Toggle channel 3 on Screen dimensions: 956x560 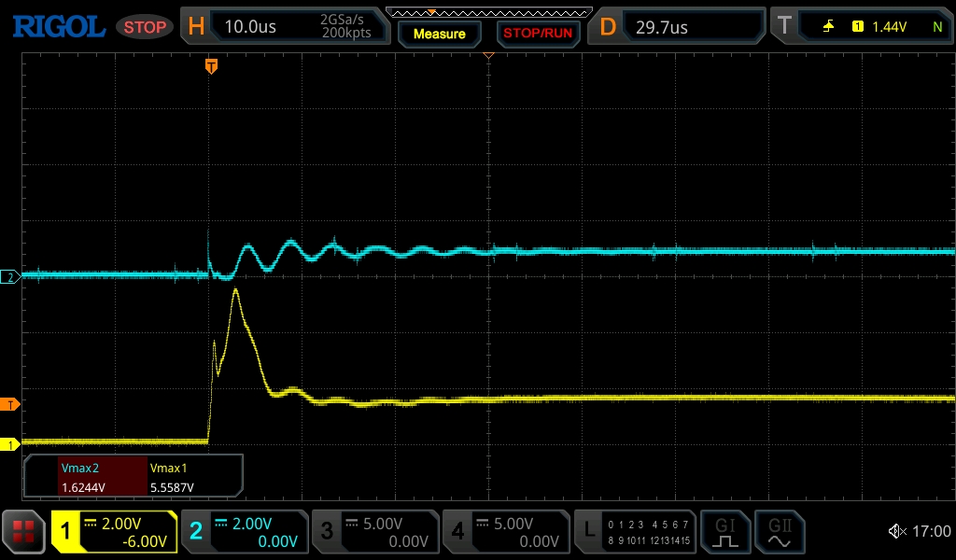[373, 532]
